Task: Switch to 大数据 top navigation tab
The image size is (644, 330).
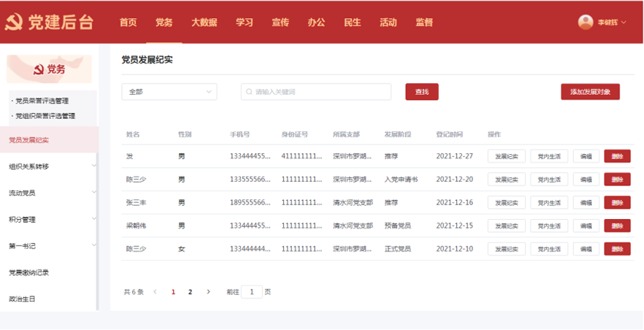Action: pyautogui.click(x=204, y=22)
